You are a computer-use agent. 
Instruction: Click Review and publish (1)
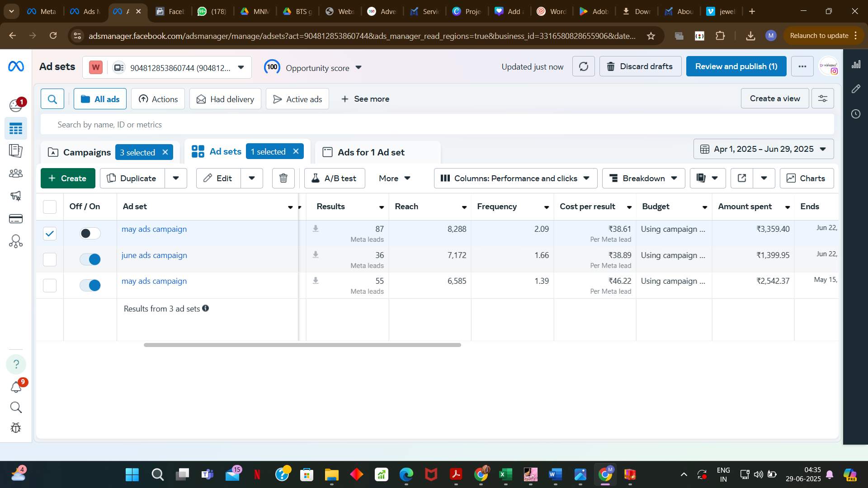coord(736,66)
